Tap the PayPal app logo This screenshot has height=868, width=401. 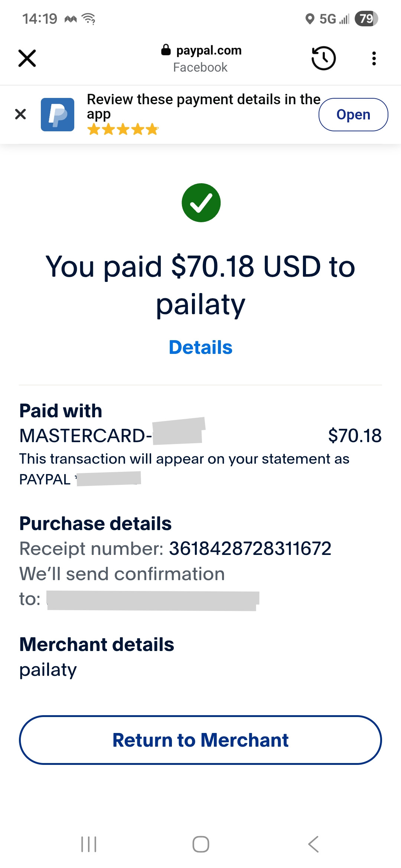58,114
